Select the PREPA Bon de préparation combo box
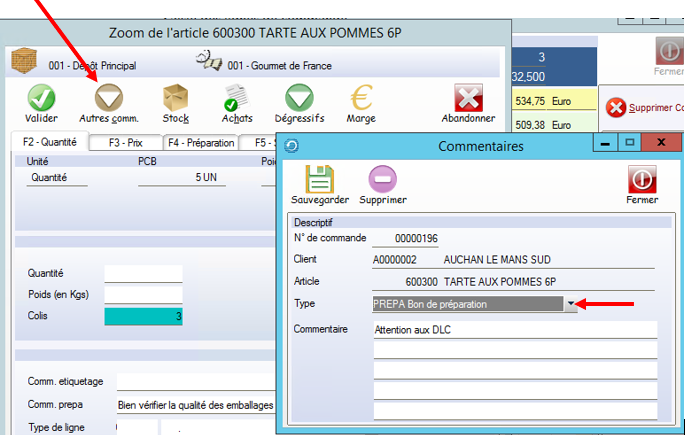This screenshot has height=435, width=685. point(468,303)
